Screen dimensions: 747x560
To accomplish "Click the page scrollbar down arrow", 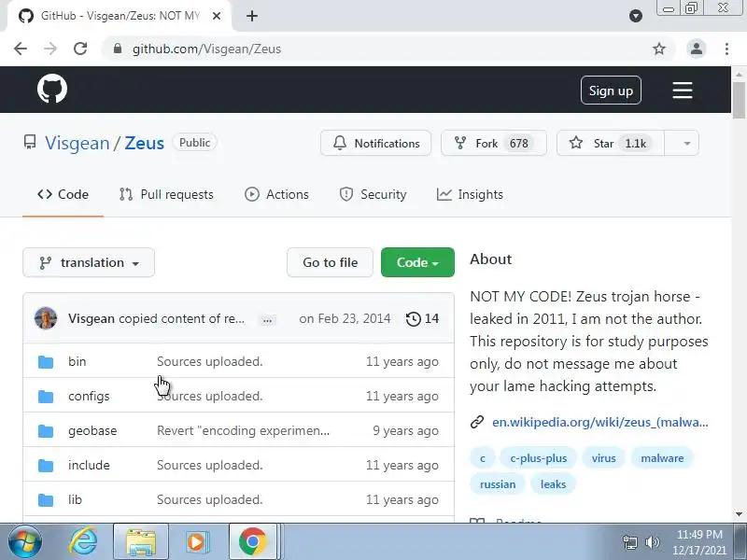I will click(x=739, y=515).
